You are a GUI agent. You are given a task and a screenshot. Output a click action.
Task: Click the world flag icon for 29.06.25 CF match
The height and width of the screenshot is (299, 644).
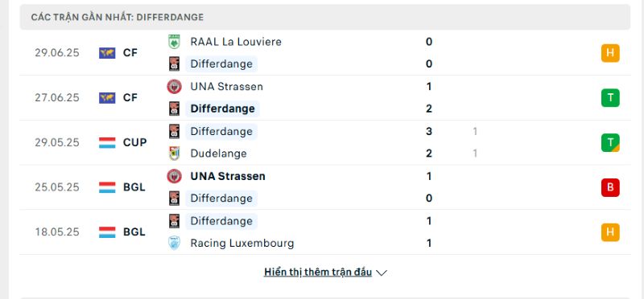(x=107, y=53)
